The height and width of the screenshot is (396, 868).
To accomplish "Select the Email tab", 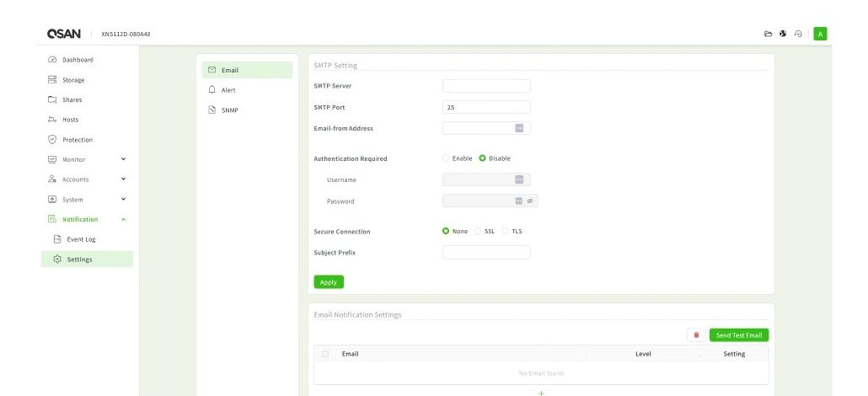I will coord(247,70).
